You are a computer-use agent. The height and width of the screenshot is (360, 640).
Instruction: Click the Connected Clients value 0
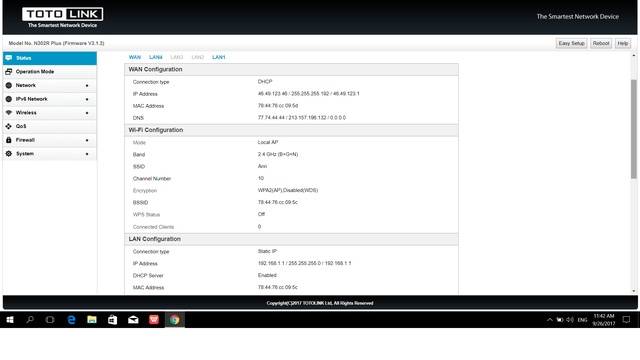[x=259, y=227]
